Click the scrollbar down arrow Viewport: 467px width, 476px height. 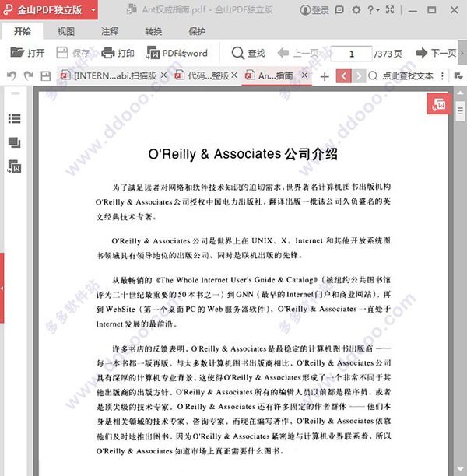click(x=460, y=470)
